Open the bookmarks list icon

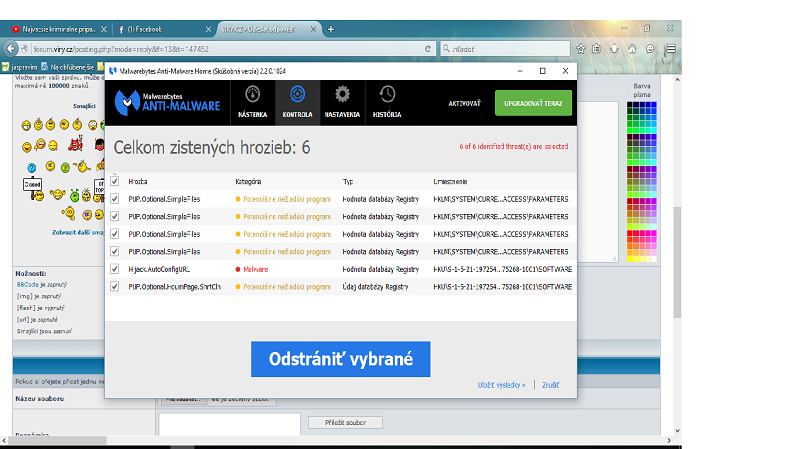pyautogui.click(x=596, y=49)
